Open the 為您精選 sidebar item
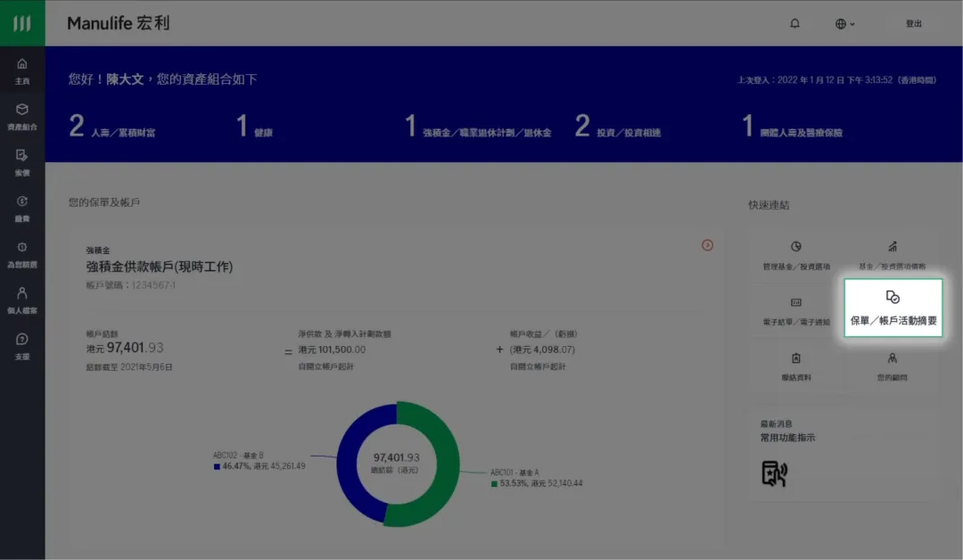This screenshot has height=560, width=963. coord(22,255)
